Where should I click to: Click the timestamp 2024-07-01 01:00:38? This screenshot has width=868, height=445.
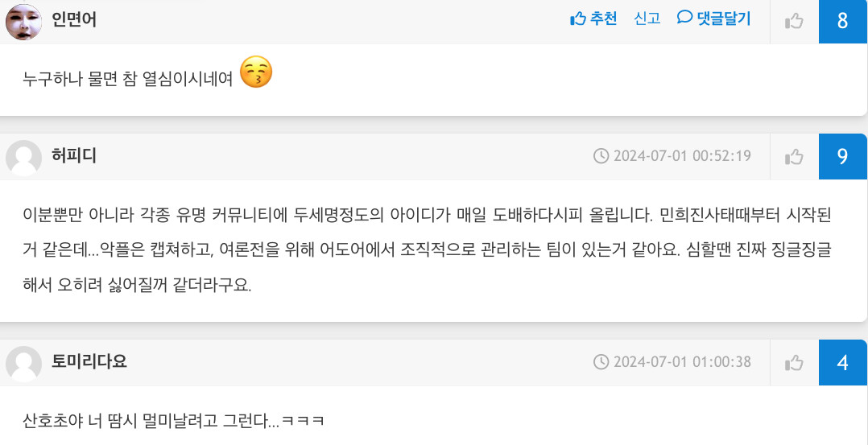tap(682, 362)
